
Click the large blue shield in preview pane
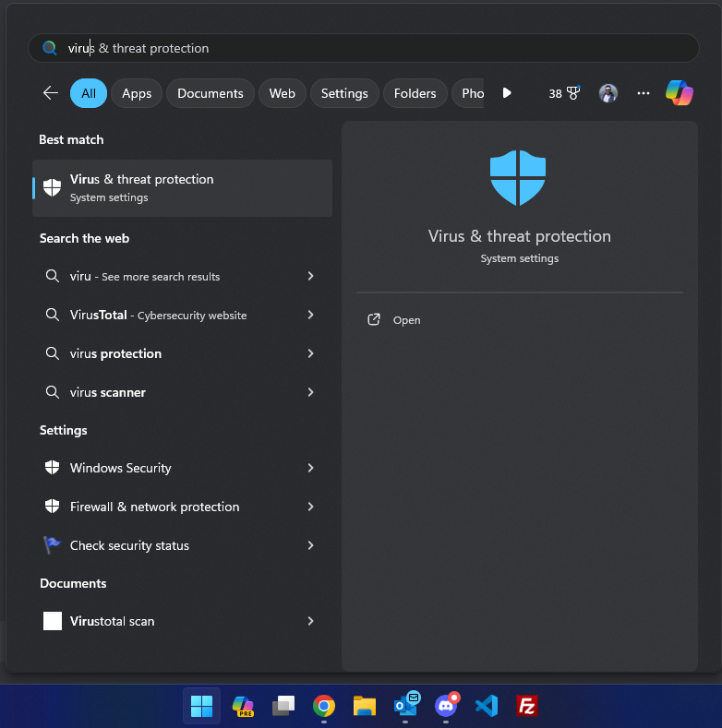pos(518,177)
